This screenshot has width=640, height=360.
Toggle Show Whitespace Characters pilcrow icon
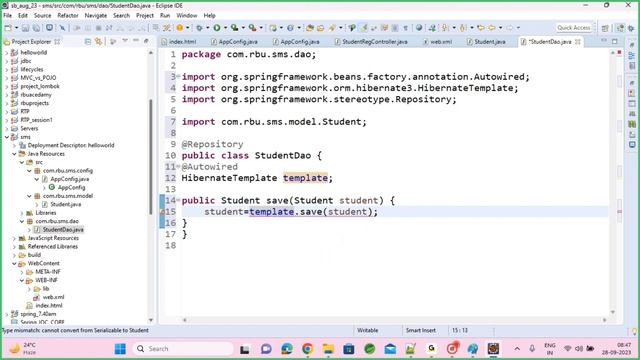click(405, 28)
